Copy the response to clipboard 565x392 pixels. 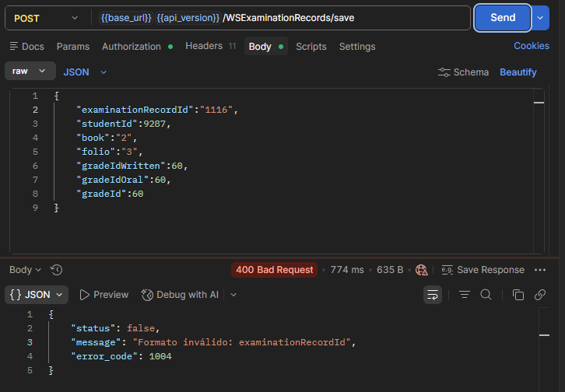[518, 295]
